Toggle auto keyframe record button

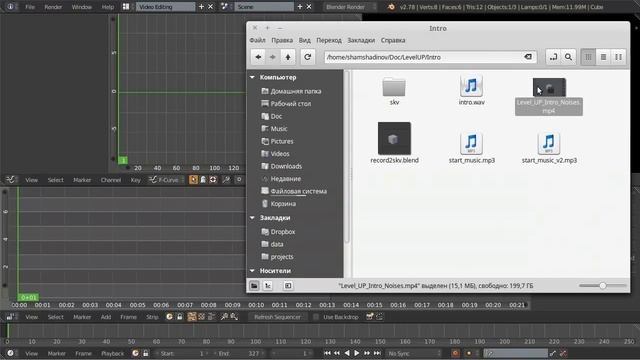456,353
